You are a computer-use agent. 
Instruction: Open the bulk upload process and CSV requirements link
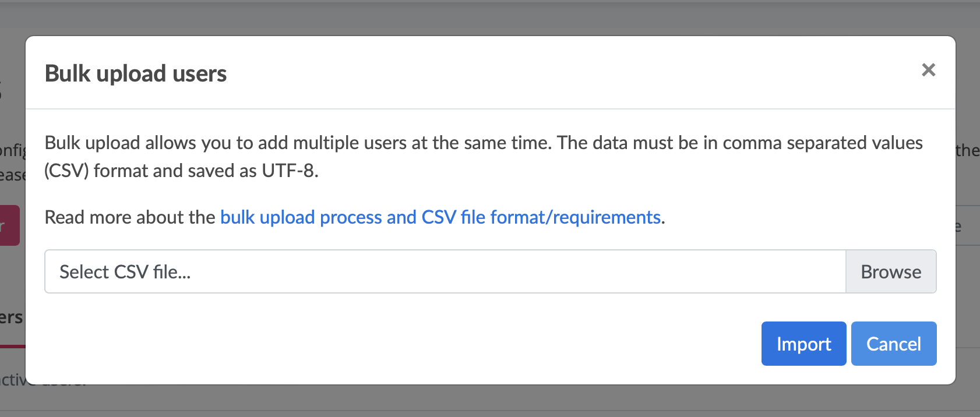click(440, 217)
